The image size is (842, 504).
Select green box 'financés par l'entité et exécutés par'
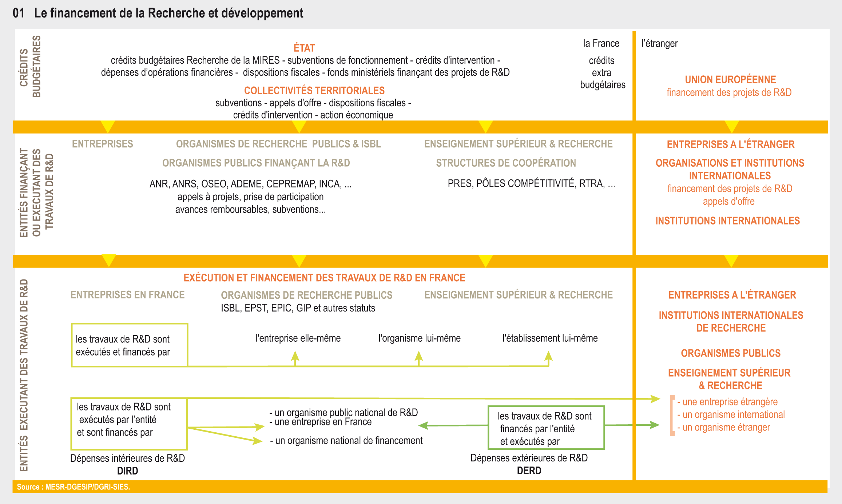click(x=546, y=428)
